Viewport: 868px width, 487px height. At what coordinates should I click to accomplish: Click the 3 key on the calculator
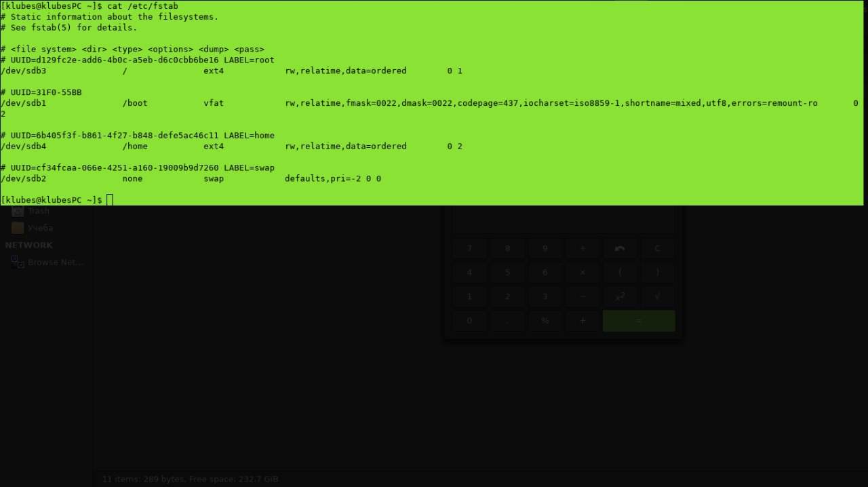(545, 296)
